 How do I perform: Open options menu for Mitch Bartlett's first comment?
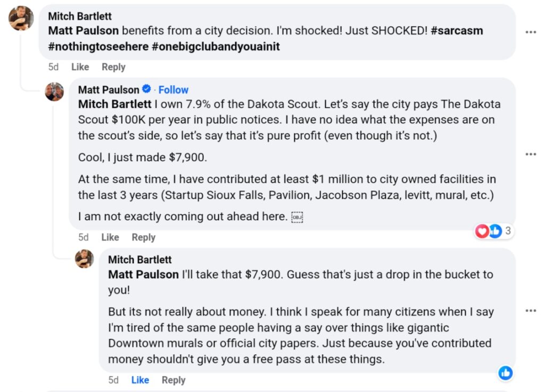tap(531, 32)
